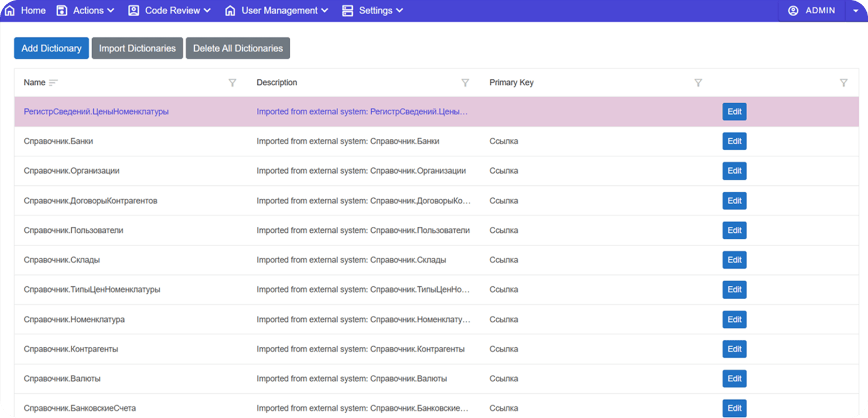Open the Name column filter icon

tap(232, 83)
